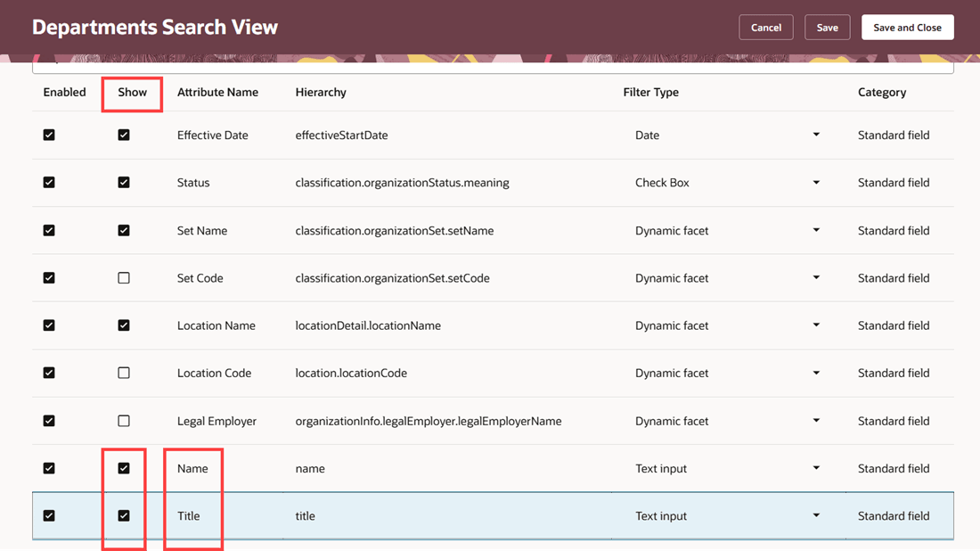The image size is (980, 551).
Task: Click classification.organizationStatus.meaning hierarchy value
Action: [402, 183]
